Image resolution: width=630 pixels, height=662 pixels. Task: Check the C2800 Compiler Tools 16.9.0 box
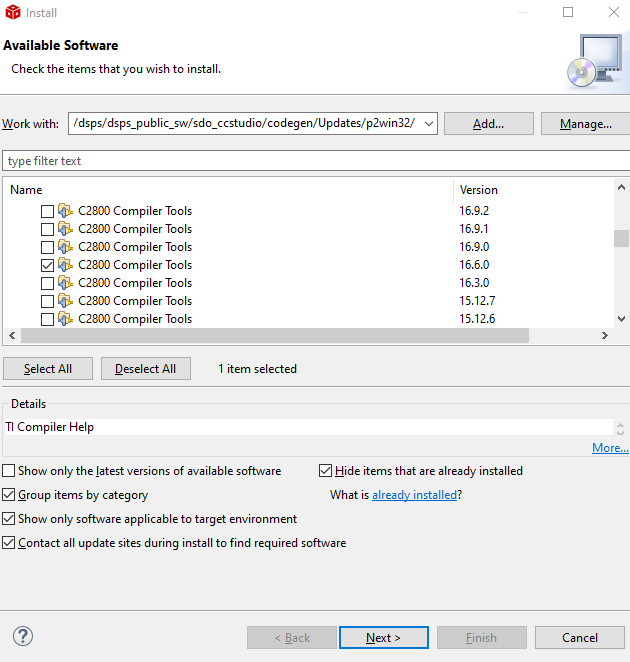(47, 247)
